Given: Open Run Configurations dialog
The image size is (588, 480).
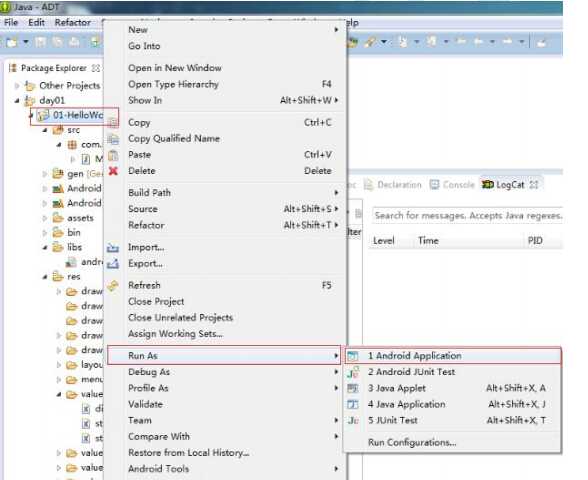Looking at the screenshot, I should tap(453, 442).
